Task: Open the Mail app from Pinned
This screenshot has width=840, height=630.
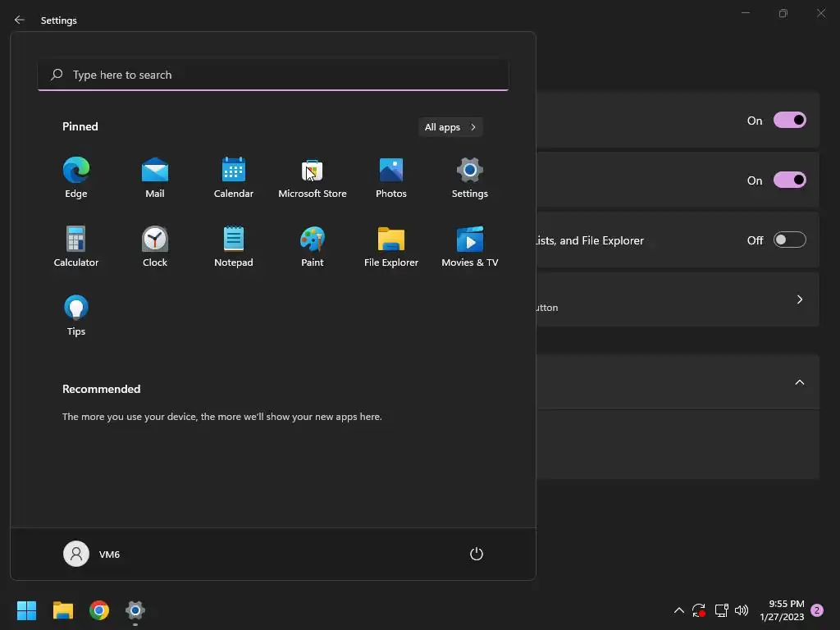Action: pos(155,178)
